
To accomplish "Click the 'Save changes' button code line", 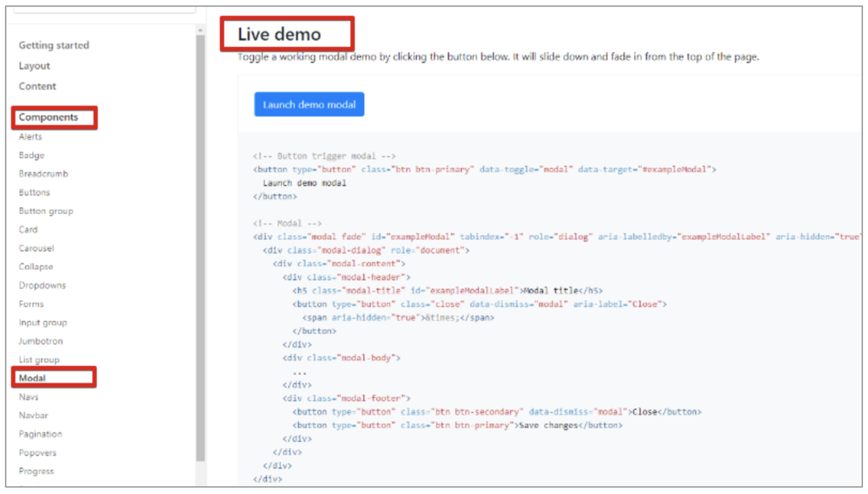I will click(x=457, y=425).
